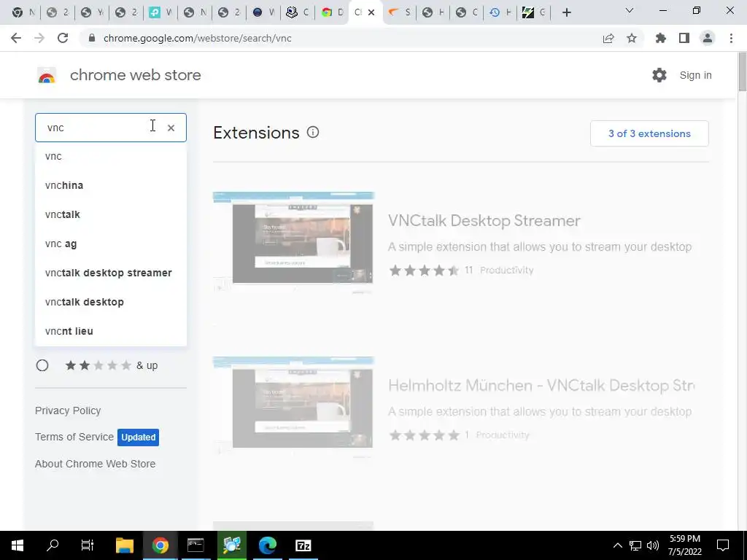Open Helmholtz München VNCtalk extension title
The width and height of the screenshot is (747, 560).
click(x=541, y=385)
